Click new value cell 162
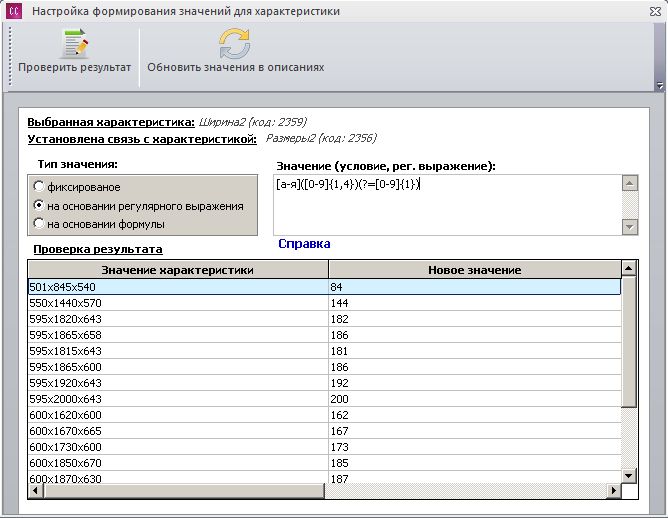 coord(475,415)
